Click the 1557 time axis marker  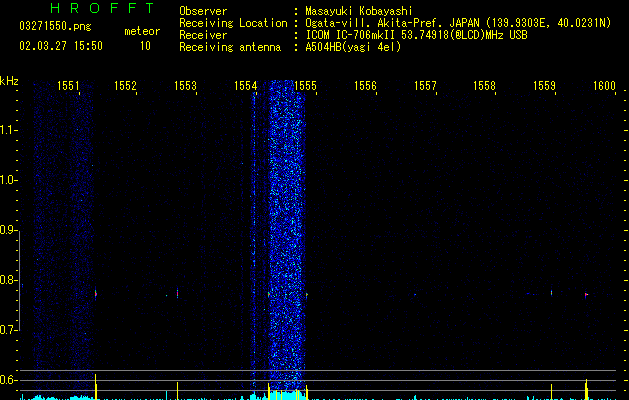[x=425, y=85]
